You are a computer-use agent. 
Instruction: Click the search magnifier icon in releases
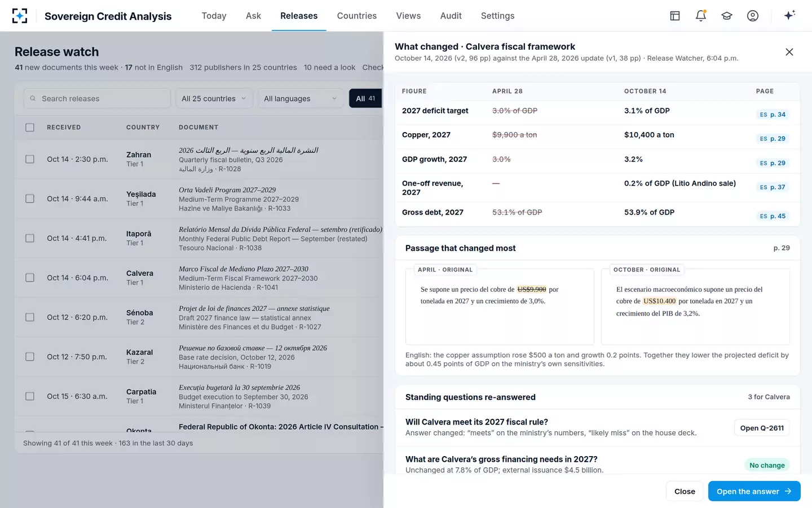pyautogui.click(x=33, y=98)
